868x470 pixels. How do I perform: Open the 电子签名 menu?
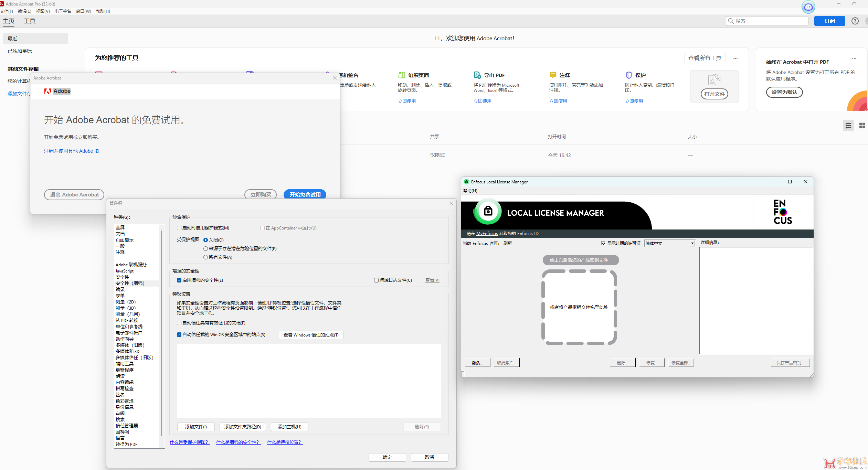(x=63, y=11)
